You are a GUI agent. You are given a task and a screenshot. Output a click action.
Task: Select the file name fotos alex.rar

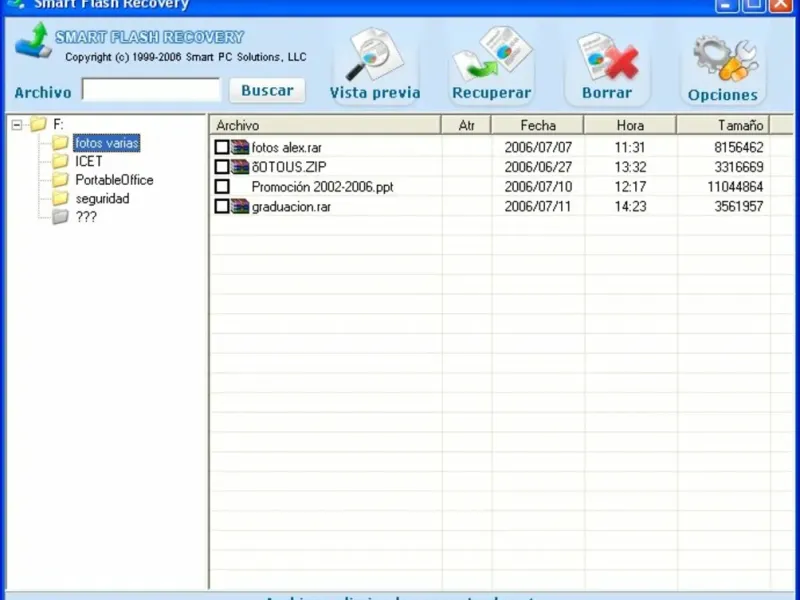tap(287, 147)
